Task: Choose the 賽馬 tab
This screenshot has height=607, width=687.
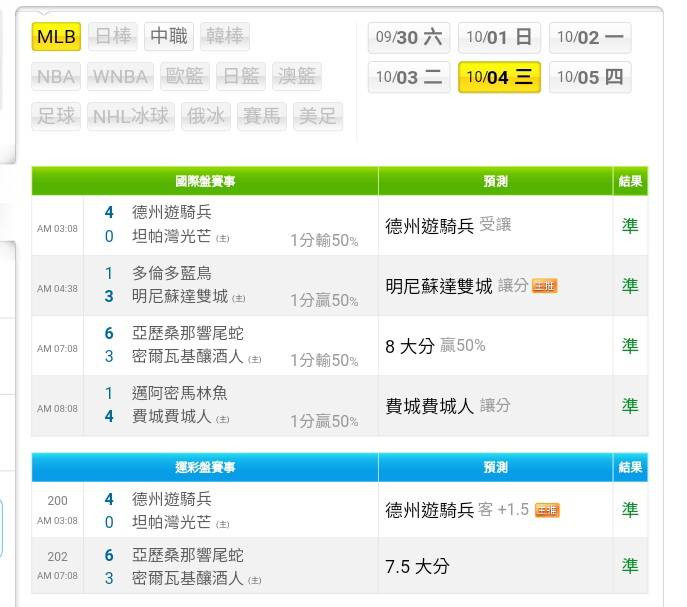Action: point(262,117)
